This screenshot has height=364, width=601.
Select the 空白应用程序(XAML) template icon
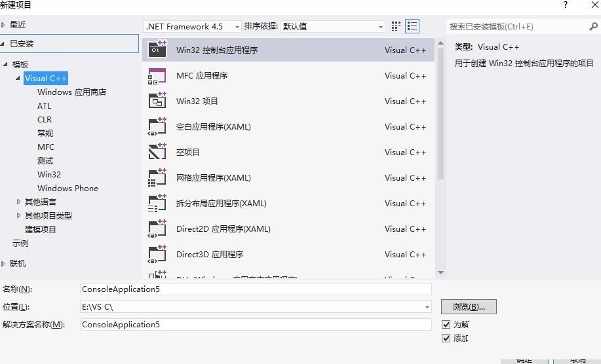[x=157, y=126]
